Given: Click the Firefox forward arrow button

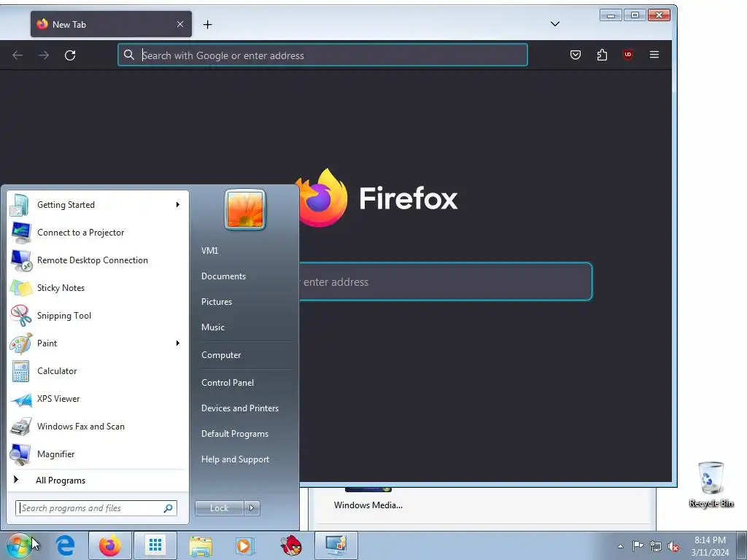Looking at the screenshot, I should point(44,55).
